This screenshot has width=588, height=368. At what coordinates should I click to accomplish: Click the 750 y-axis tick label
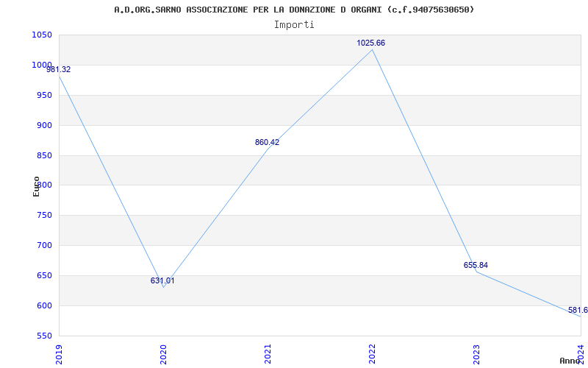pos(44,215)
